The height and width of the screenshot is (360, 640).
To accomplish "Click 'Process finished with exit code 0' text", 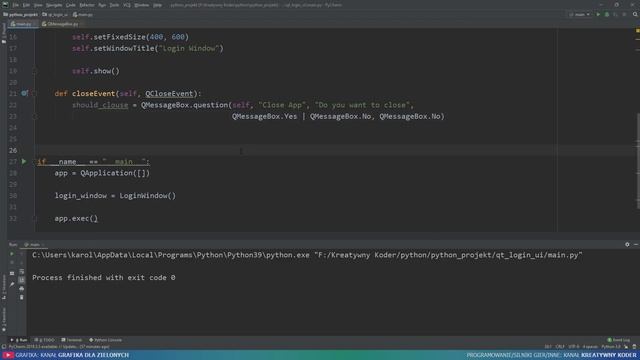I will (x=104, y=278).
